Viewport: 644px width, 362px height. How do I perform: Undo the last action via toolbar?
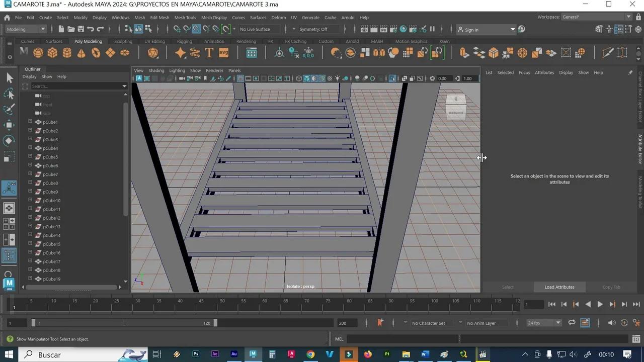[x=91, y=29]
